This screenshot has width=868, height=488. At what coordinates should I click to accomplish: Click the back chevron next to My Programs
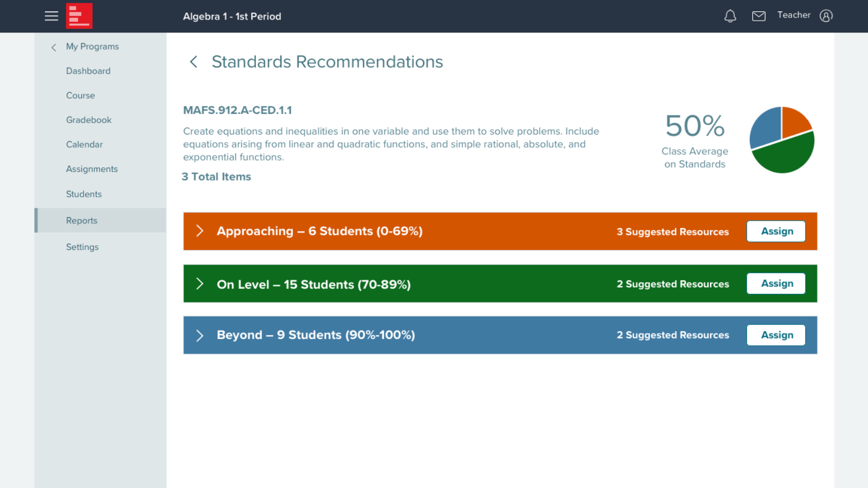pyautogui.click(x=54, y=48)
